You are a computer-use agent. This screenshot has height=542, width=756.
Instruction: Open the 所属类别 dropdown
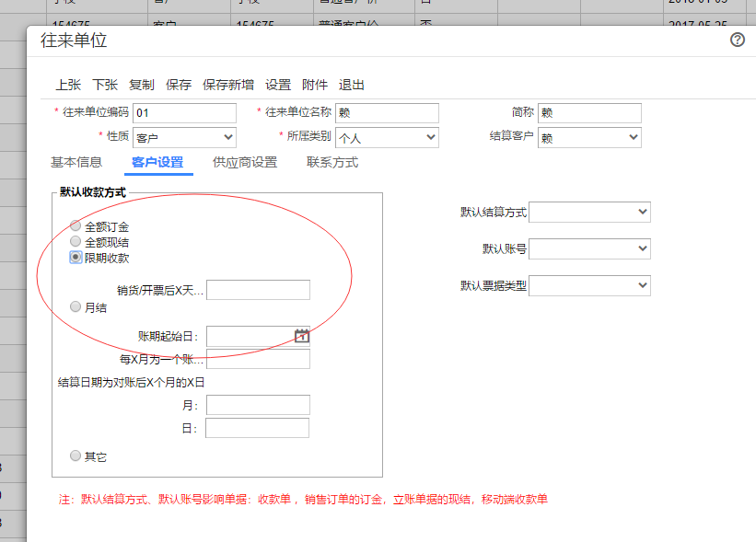tap(387, 138)
